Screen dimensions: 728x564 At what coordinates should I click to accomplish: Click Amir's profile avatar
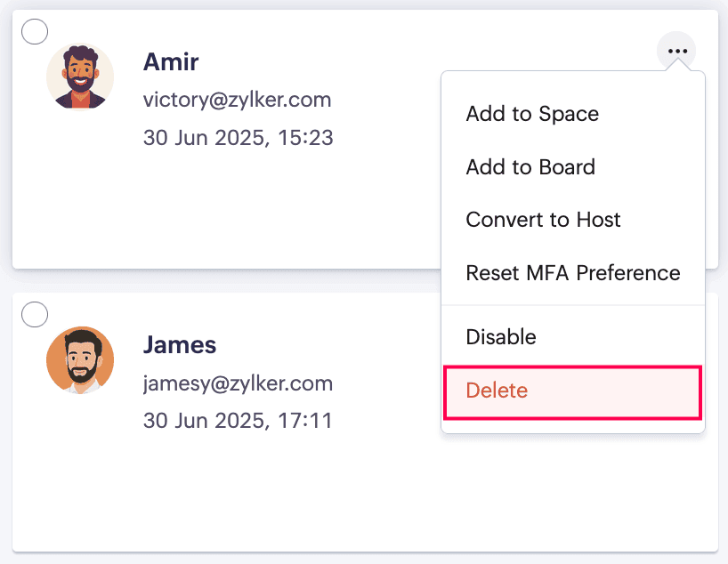pyautogui.click(x=80, y=77)
